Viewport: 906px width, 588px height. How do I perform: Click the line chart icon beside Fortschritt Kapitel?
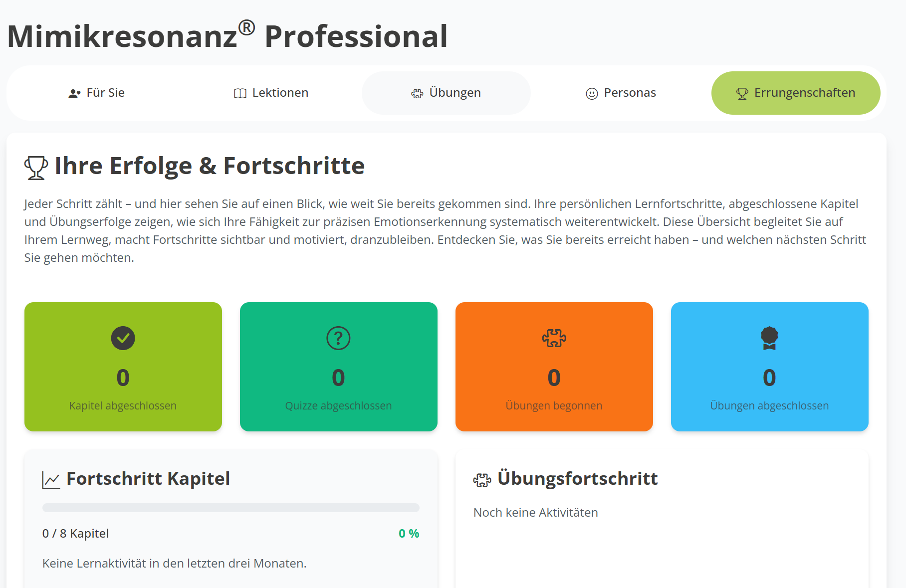click(x=51, y=480)
